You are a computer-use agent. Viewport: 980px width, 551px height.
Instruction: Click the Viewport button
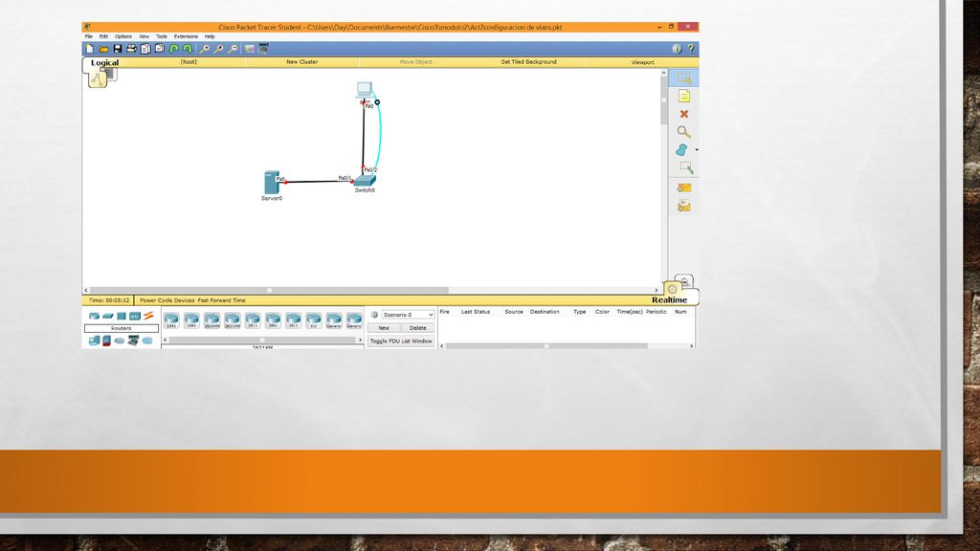pos(642,62)
